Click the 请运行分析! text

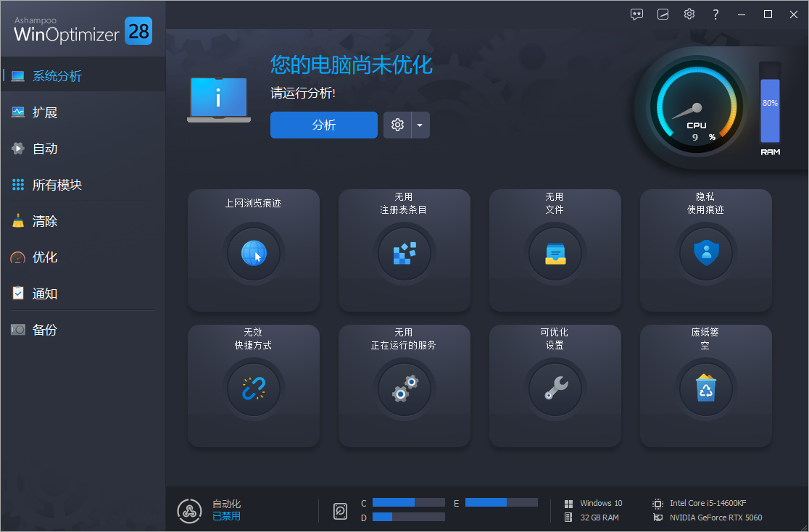click(303, 93)
